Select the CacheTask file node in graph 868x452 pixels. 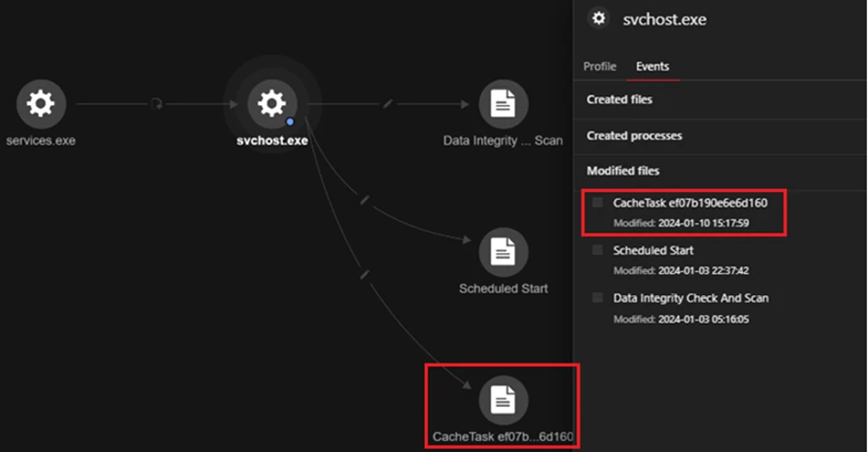click(503, 399)
